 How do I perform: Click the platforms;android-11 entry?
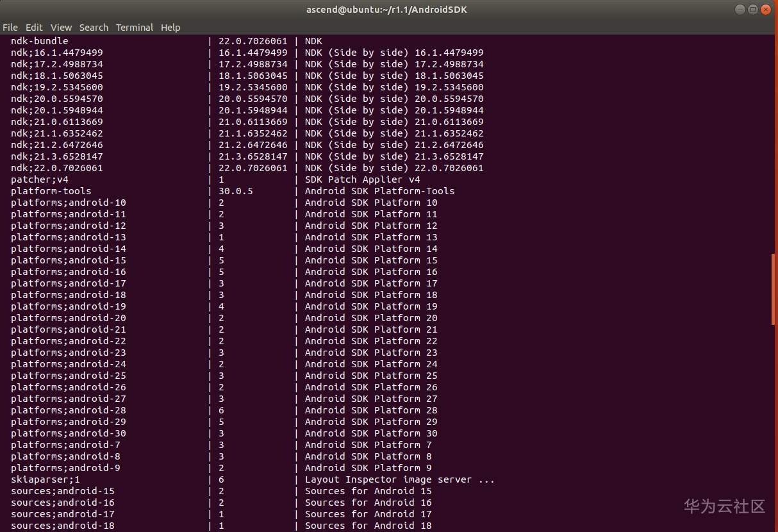[x=69, y=214]
